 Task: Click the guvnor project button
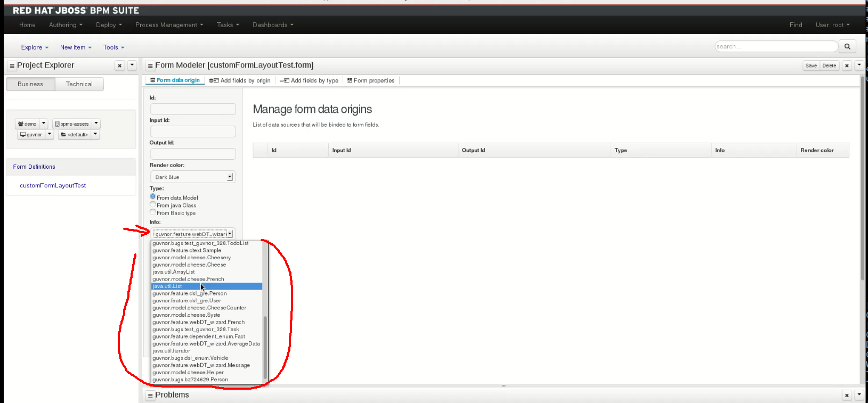tap(31, 134)
